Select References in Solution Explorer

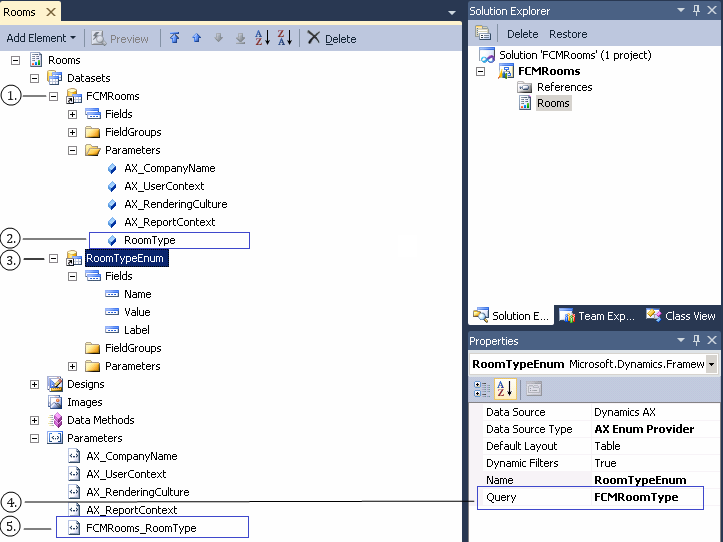[564, 87]
